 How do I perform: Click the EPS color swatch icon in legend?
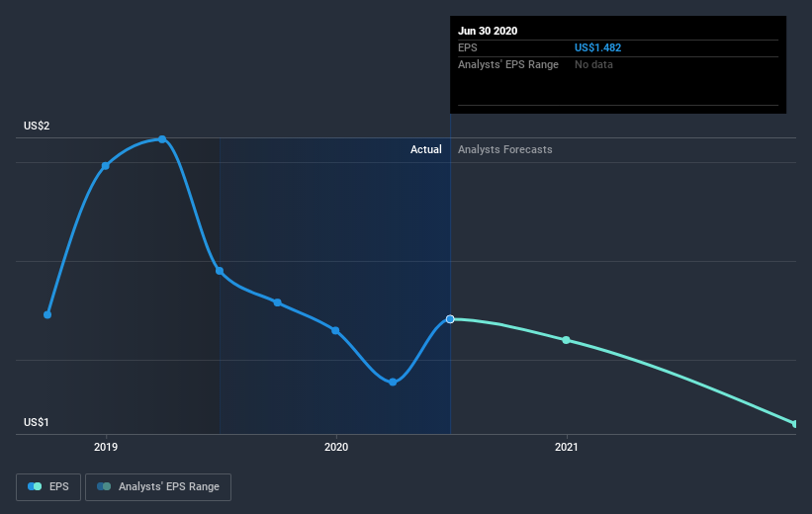coord(35,486)
